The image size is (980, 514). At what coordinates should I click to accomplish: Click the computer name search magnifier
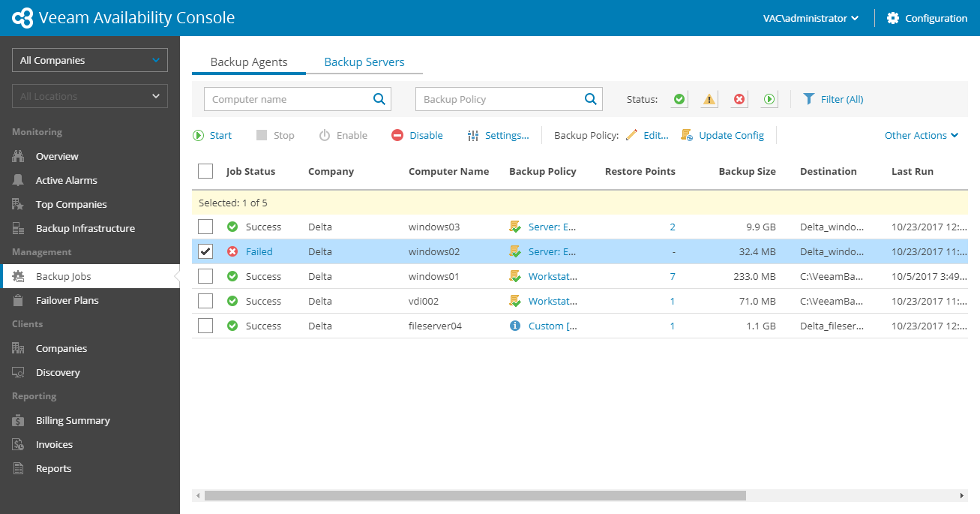[379, 99]
